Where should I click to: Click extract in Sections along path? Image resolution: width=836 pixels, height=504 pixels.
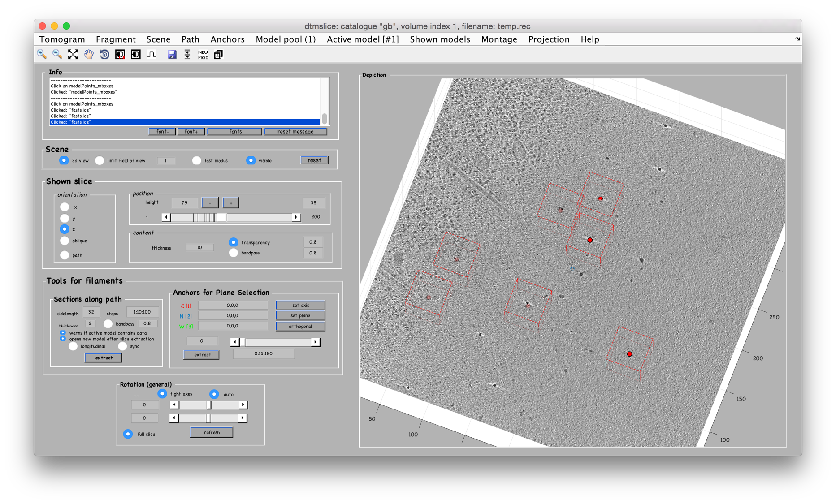(x=104, y=358)
